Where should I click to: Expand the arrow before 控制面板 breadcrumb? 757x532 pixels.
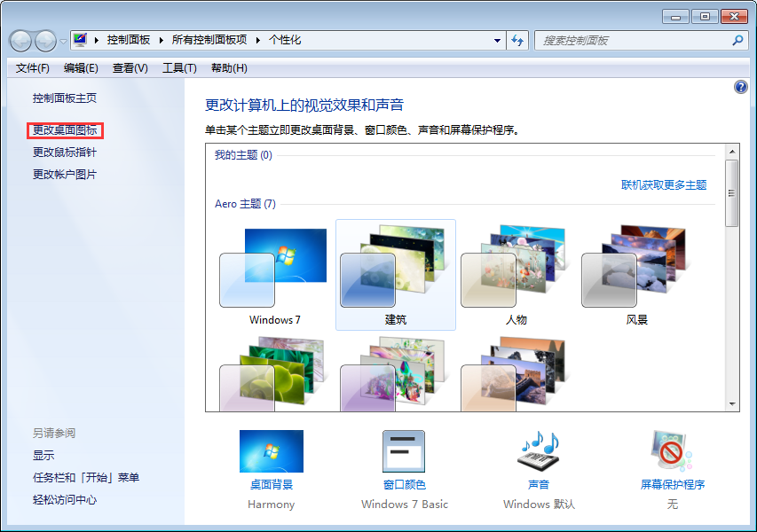[97, 40]
